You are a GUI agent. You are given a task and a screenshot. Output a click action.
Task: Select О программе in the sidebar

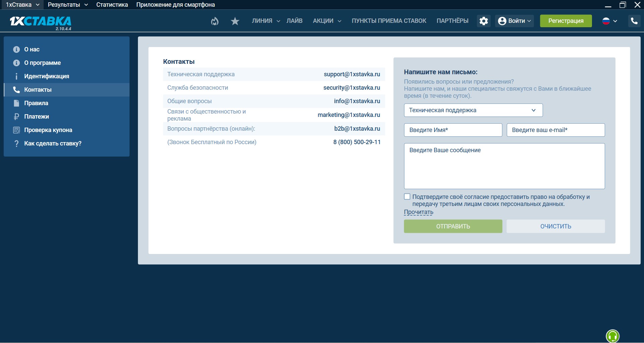66,63
